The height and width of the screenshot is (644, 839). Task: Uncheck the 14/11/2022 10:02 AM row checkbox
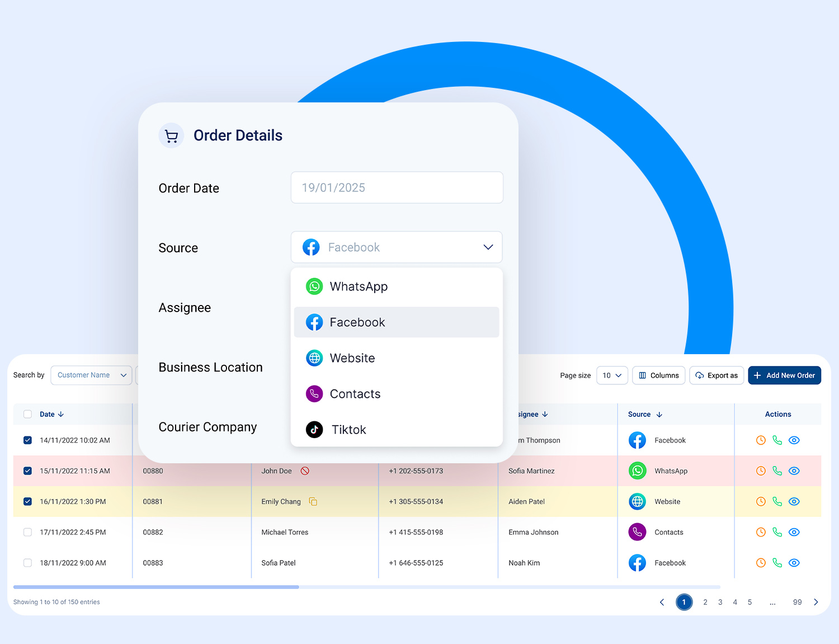pyautogui.click(x=27, y=440)
